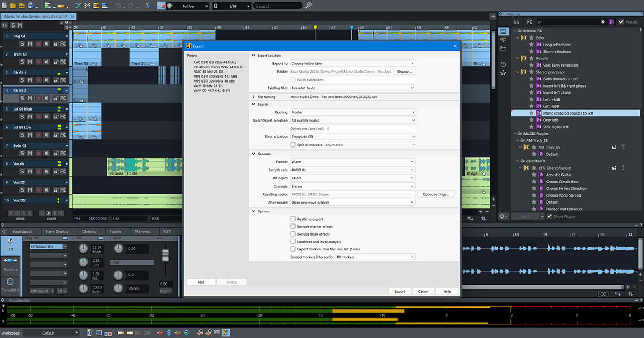Collapse the Echo node in plug-in tree
Viewport: 644px width, 338px height.
[x=518, y=38]
